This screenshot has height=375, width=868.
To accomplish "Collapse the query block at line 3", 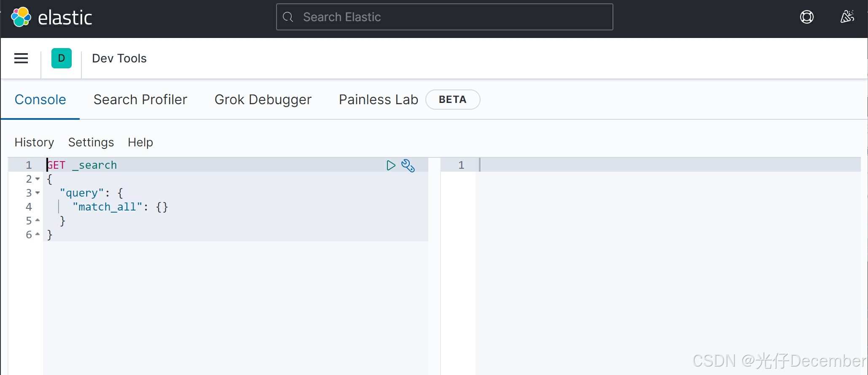I will pyautogui.click(x=38, y=193).
